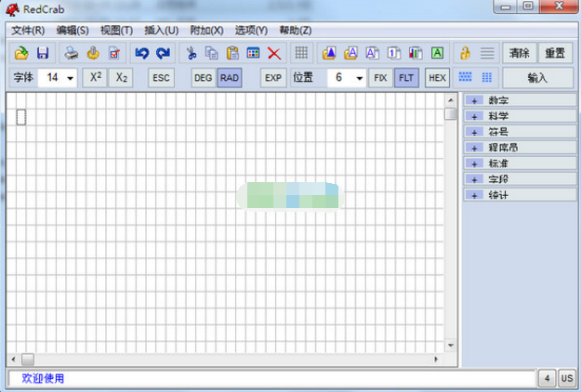
Task: Click the folder with letter A icon
Action: tap(350, 53)
